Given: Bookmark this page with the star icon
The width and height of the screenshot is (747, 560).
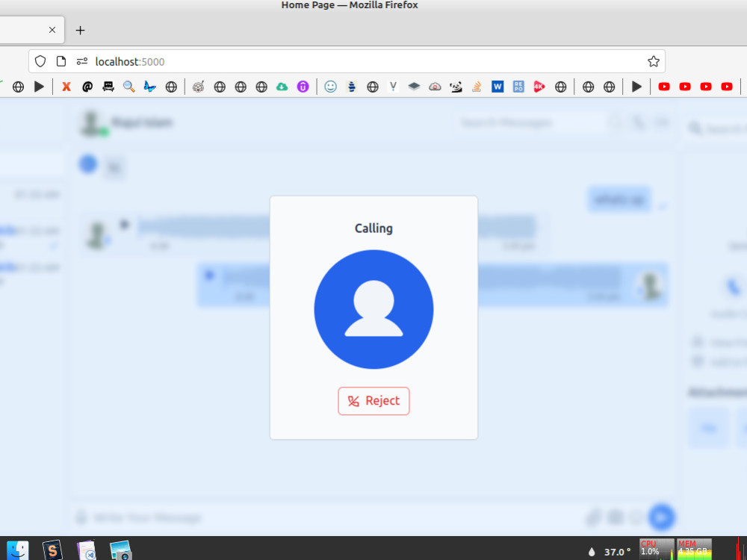Looking at the screenshot, I should pos(653,61).
